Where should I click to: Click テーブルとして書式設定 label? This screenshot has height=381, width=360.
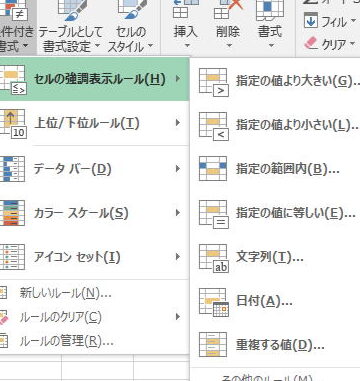click(x=71, y=39)
